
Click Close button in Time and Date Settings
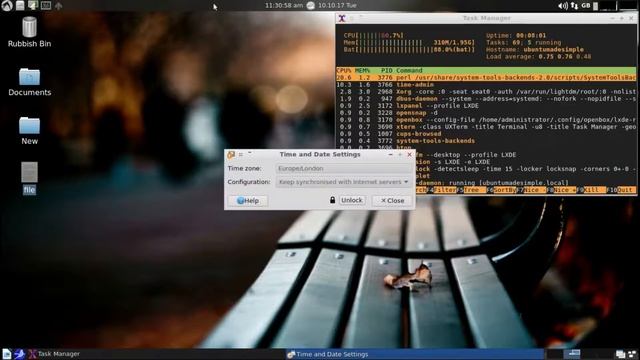392,200
